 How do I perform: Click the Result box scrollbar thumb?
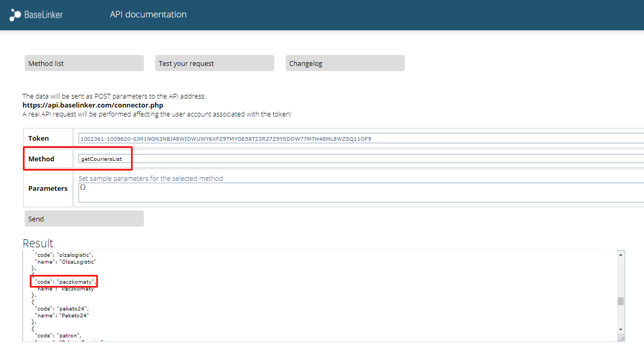point(621,301)
